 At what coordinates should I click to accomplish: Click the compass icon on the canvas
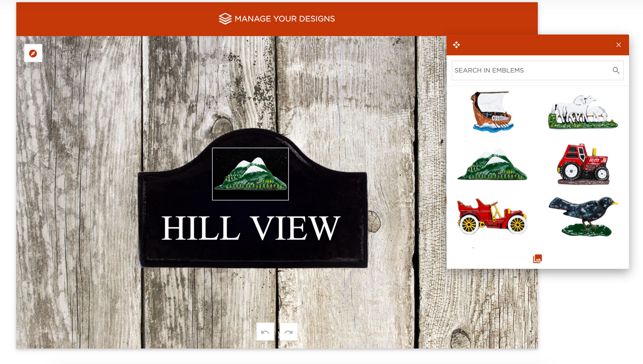[33, 53]
